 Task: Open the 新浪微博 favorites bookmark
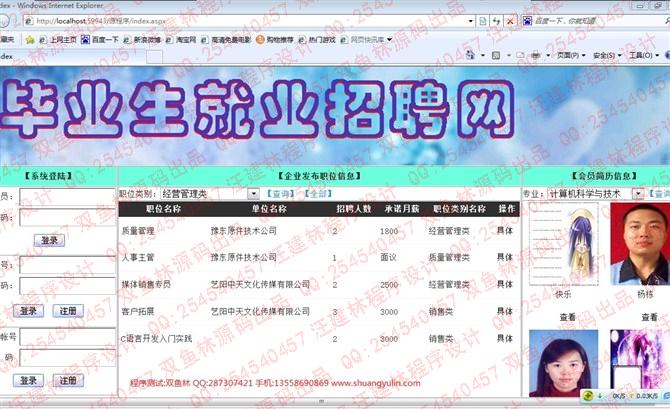[142, 40]
